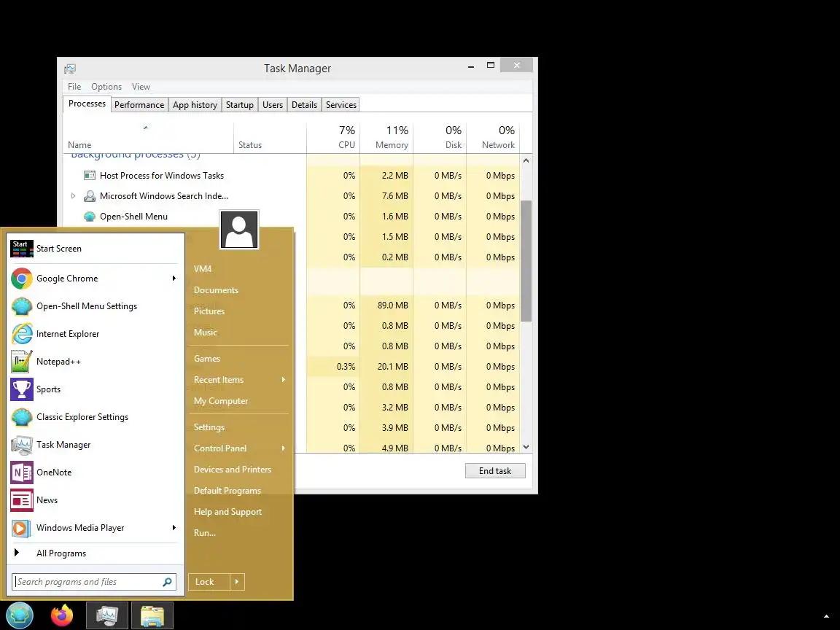840x630 pixels.
Task: Open OneNote icon in start menu
Action: tap(22, 472)
